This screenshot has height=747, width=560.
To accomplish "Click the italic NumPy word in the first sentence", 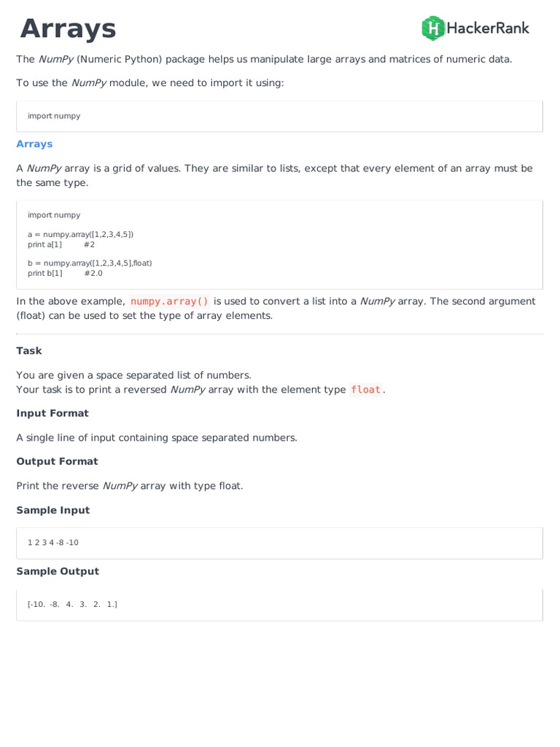I will [56, 59].
